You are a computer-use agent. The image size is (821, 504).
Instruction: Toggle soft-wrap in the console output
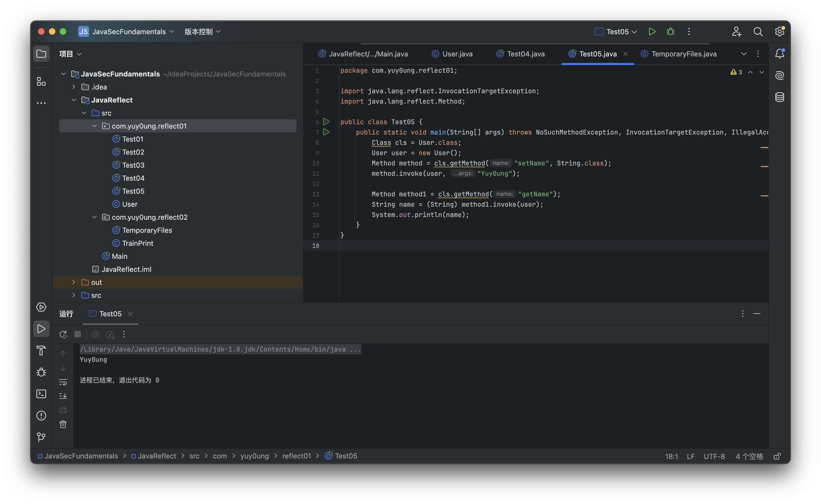[63, 382]
